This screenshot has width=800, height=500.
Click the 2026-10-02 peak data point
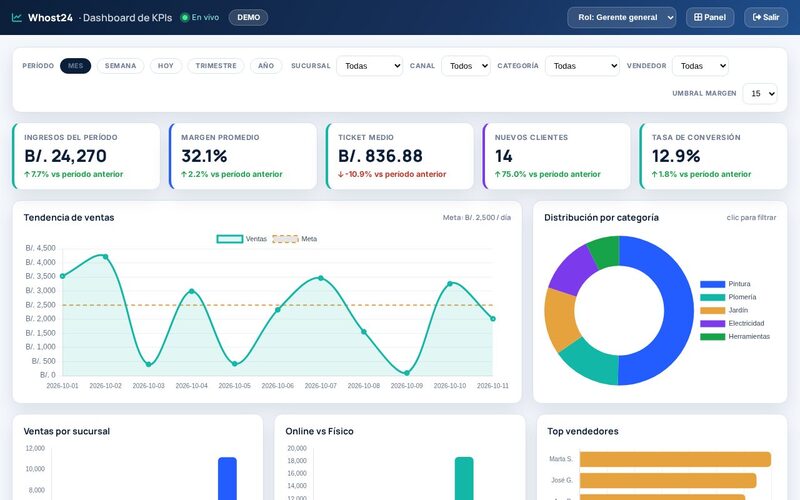pyautogui.click(x=106, y=257)
